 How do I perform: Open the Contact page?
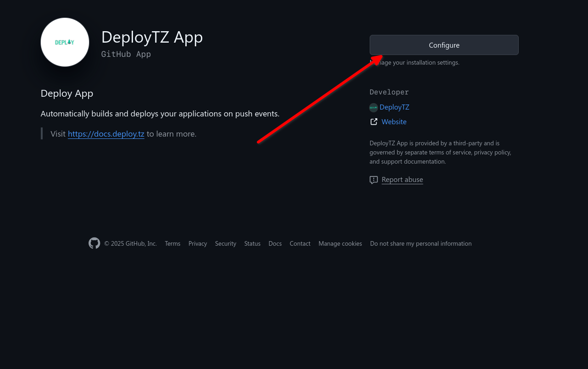300,243
